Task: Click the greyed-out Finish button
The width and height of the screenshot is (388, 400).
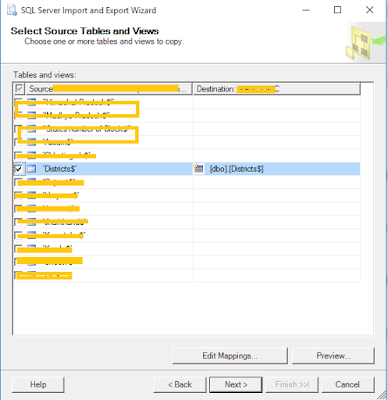Action: pyautogui.click(x=292, y=385)
